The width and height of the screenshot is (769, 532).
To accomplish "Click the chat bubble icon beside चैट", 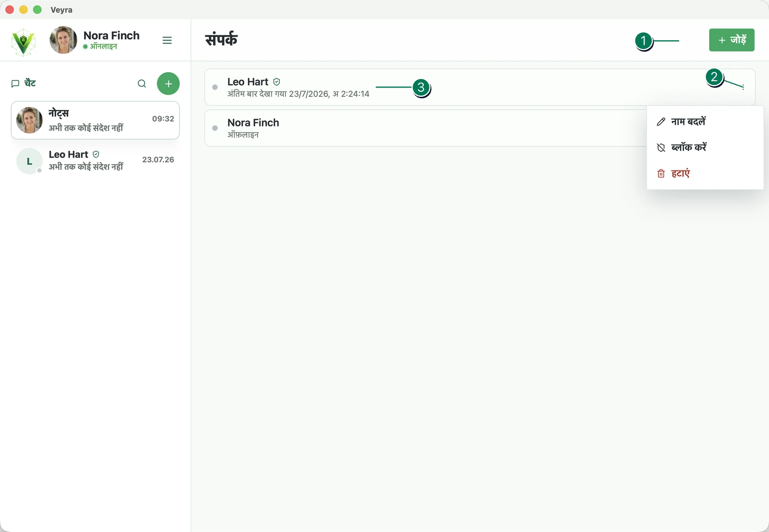I will click(15, 84).
